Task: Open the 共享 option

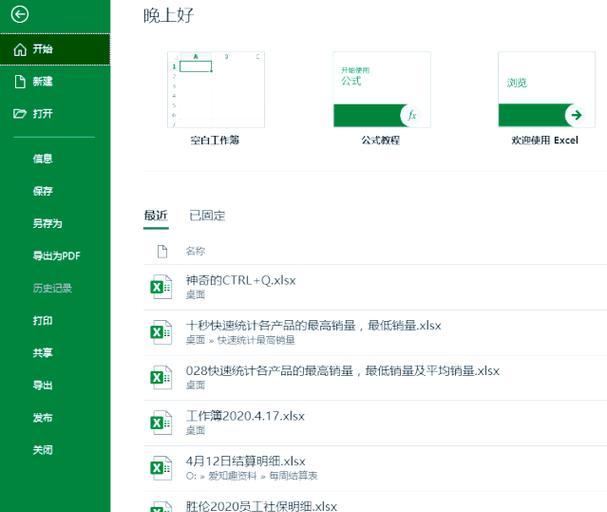Action: [x=43, y=353]
